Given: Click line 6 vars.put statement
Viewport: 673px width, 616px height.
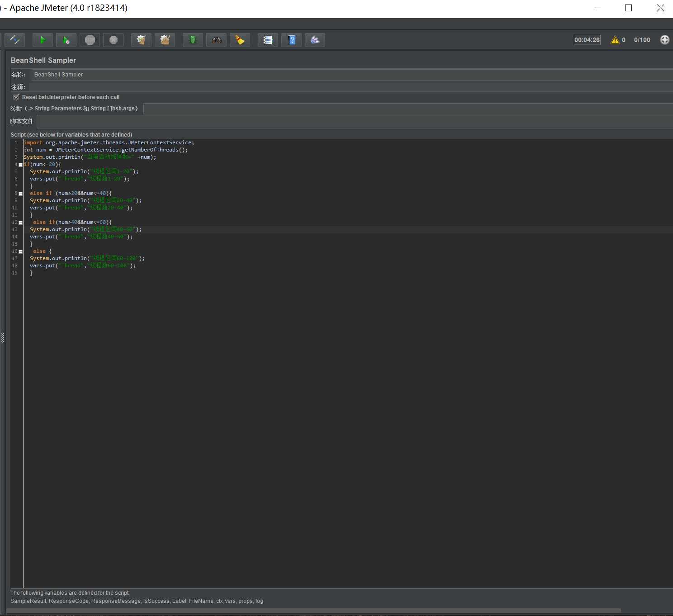Looking at the screenshot, I should (x=80, y=179).
